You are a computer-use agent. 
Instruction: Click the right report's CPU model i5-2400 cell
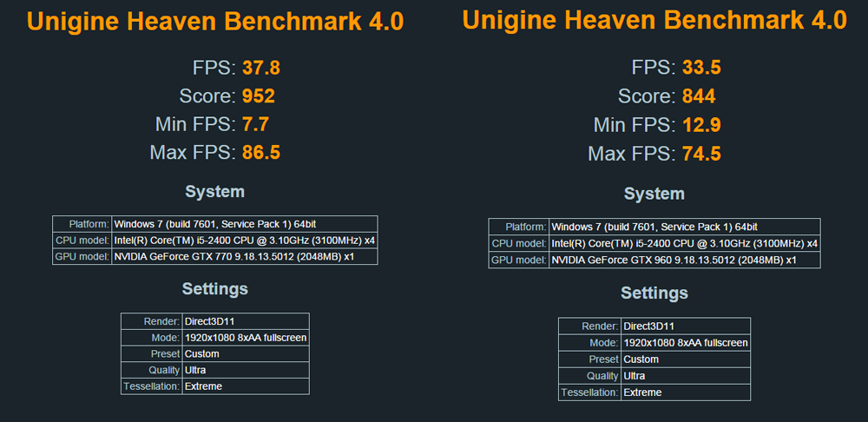click(685, 244)
